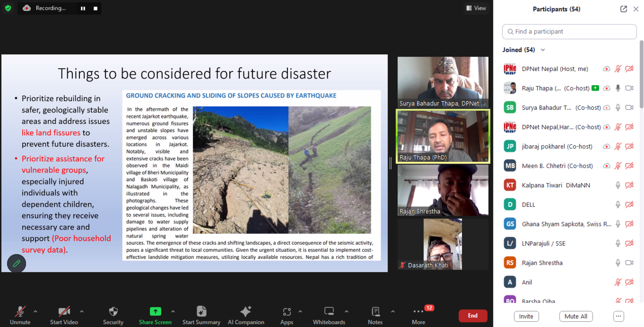Open Share Screen options caret
The image size is (644, 327).
(x=173, y=312)
